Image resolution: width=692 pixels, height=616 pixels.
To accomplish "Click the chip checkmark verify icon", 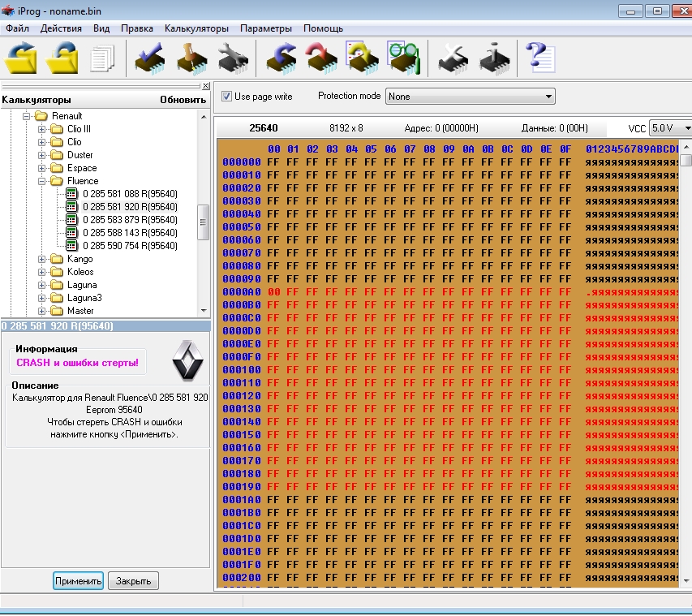I will (150, 58).
